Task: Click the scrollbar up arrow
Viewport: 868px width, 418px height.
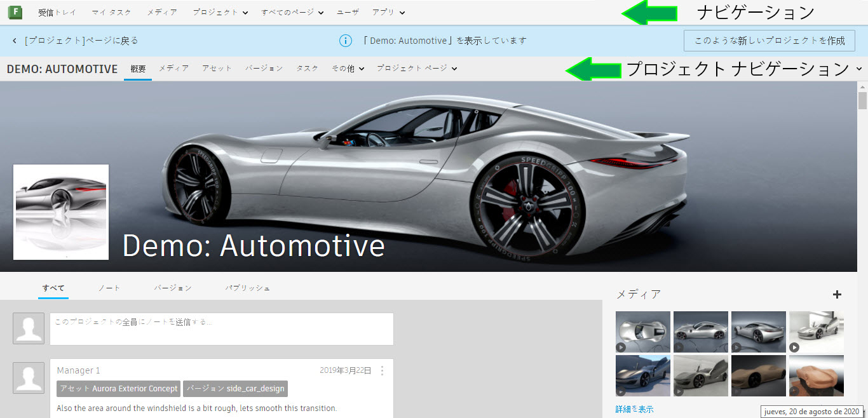Action: tap(862, 86)
